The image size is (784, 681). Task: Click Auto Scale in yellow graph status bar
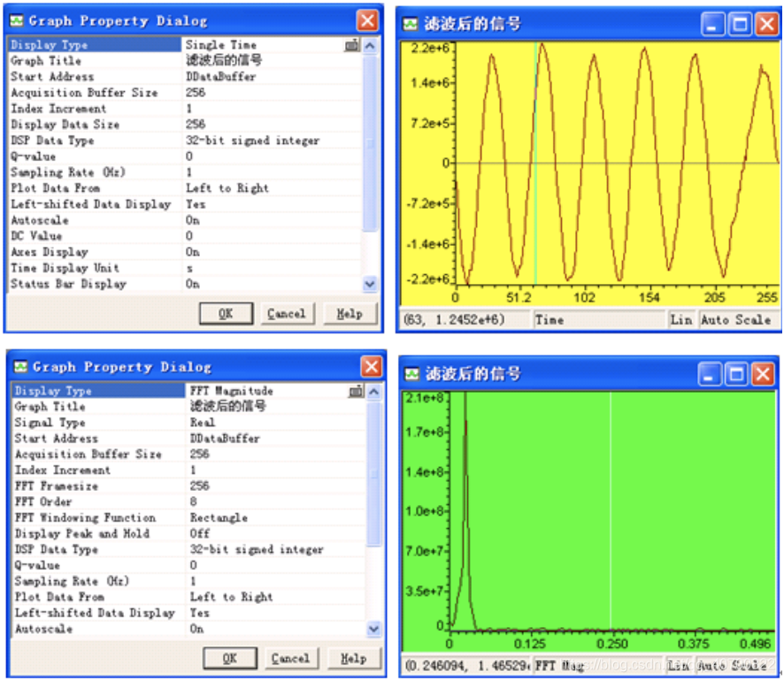[735, 320]
